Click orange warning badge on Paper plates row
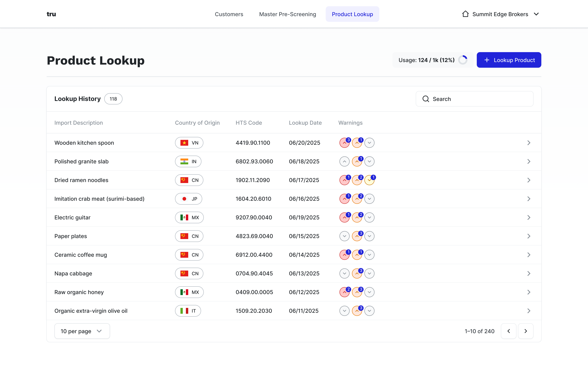Image resolution: width=588 pixels, height=382 pixels. 357,236
